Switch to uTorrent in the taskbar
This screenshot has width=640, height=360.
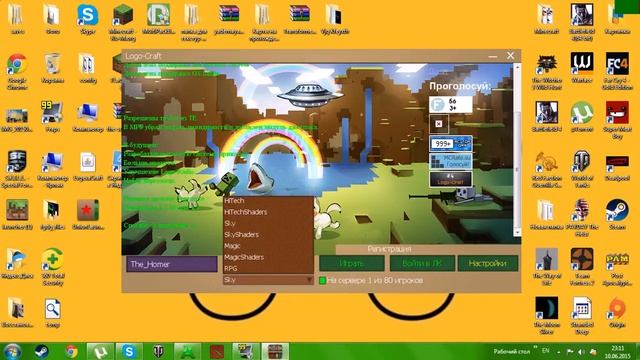pyautogui.click(x=100, y=351)
